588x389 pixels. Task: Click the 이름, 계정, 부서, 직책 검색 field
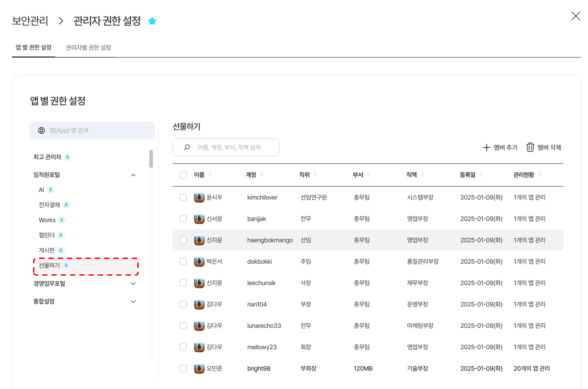234,148
